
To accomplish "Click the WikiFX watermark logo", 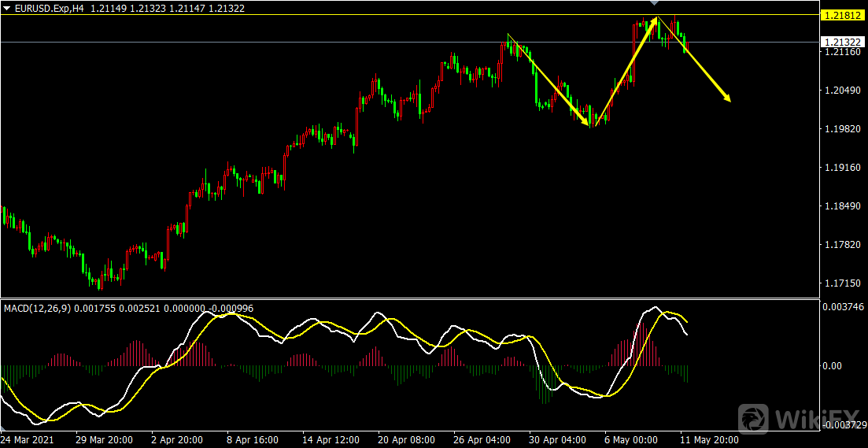I will click(800, 418).
